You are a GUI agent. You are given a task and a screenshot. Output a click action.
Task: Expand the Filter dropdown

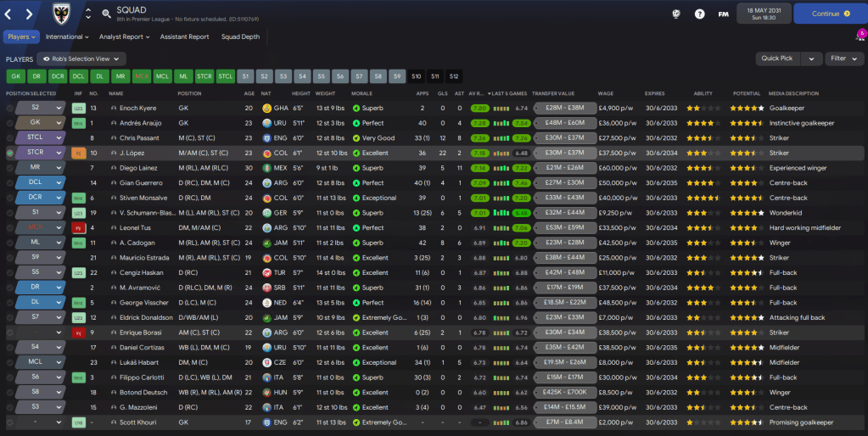[x=843, y=59]
